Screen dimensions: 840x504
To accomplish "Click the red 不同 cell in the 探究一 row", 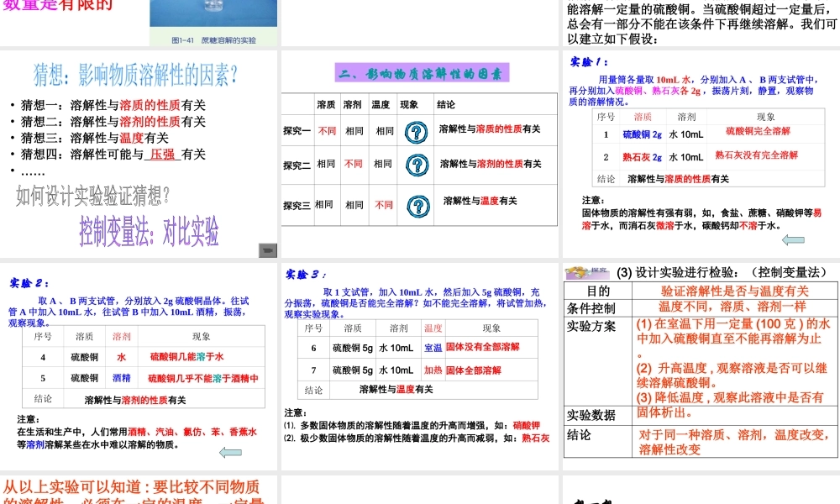I will click(327, 131).
